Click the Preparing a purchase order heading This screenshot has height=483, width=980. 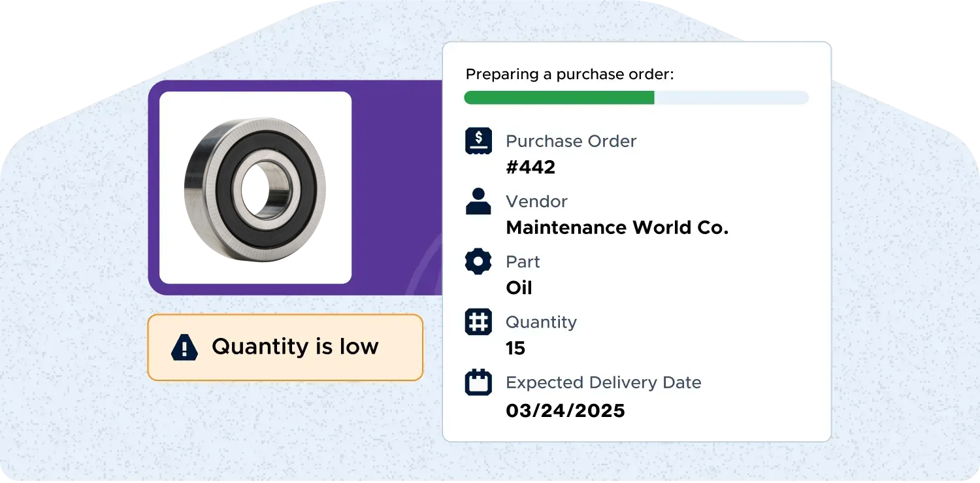coord(569,75)
